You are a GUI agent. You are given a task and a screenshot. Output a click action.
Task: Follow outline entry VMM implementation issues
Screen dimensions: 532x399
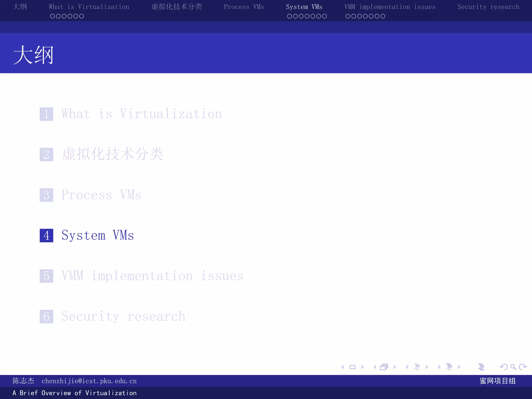coord(152,276)
